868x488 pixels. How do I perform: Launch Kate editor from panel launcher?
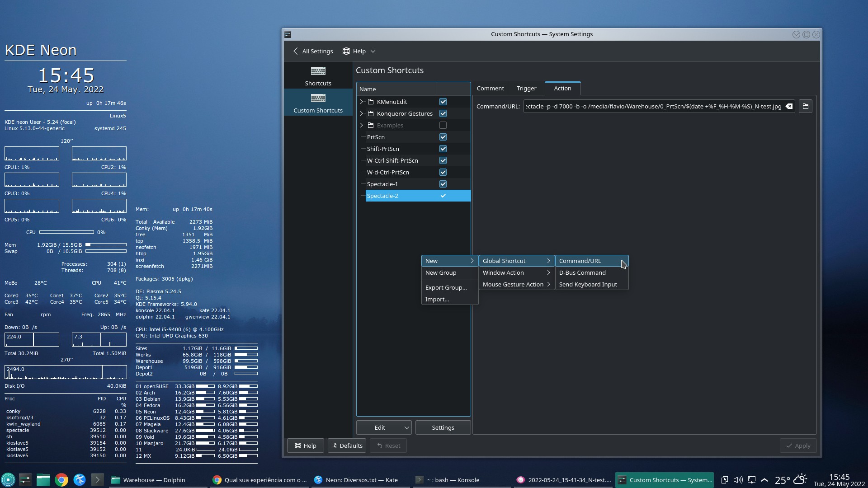[80, 480]
